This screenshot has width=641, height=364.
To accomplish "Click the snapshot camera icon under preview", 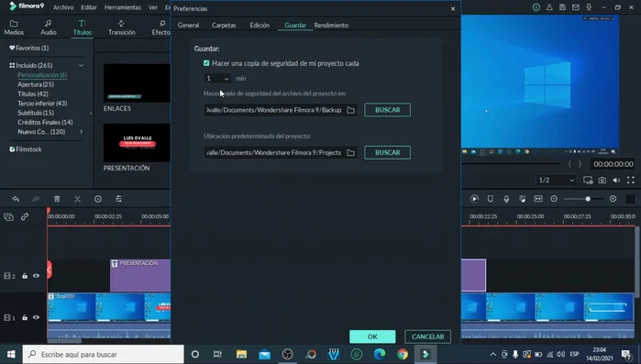I will coord(602,180).
